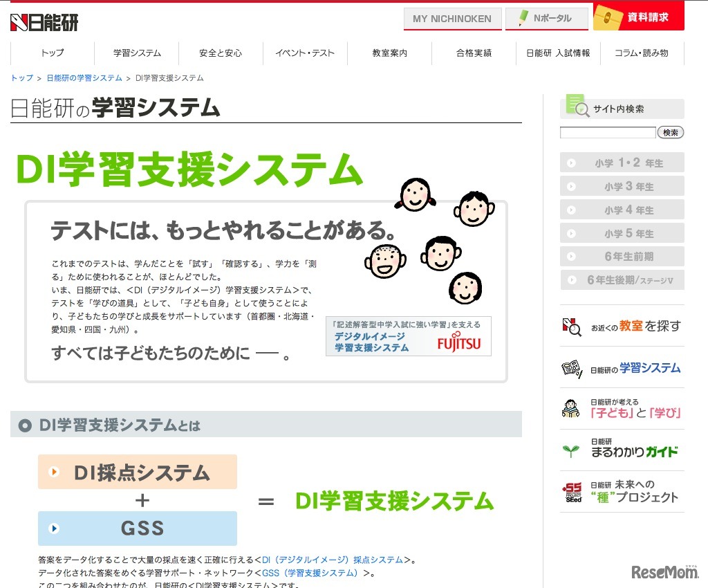Click arrow icon beside 6年生後期
Image resolution: width=708 pixels, height=588 pixels.
572,280
